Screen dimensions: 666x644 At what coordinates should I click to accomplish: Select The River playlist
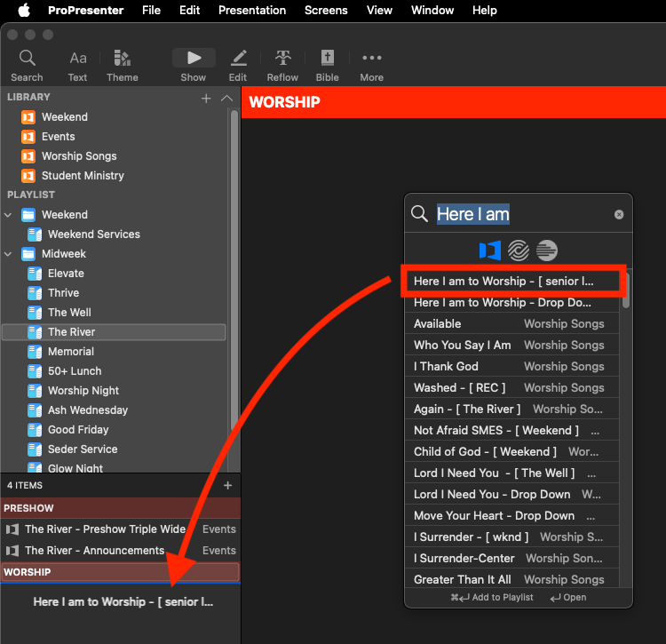pos(114,331)
